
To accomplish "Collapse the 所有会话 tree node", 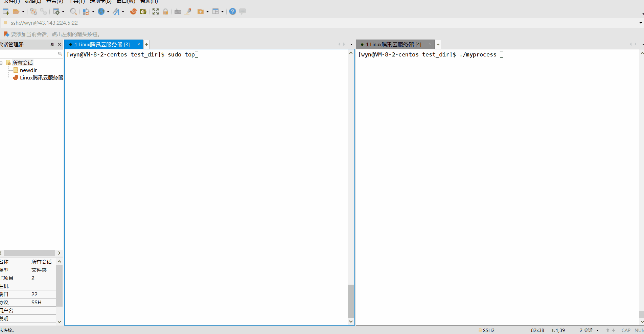I will (x=1, y=63).
